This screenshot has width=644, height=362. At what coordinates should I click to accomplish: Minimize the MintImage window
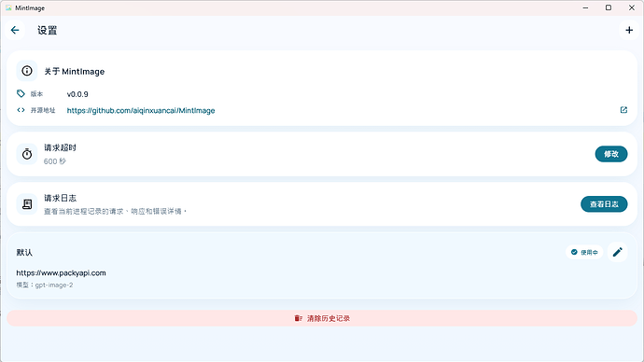click(x=585, y=7)
